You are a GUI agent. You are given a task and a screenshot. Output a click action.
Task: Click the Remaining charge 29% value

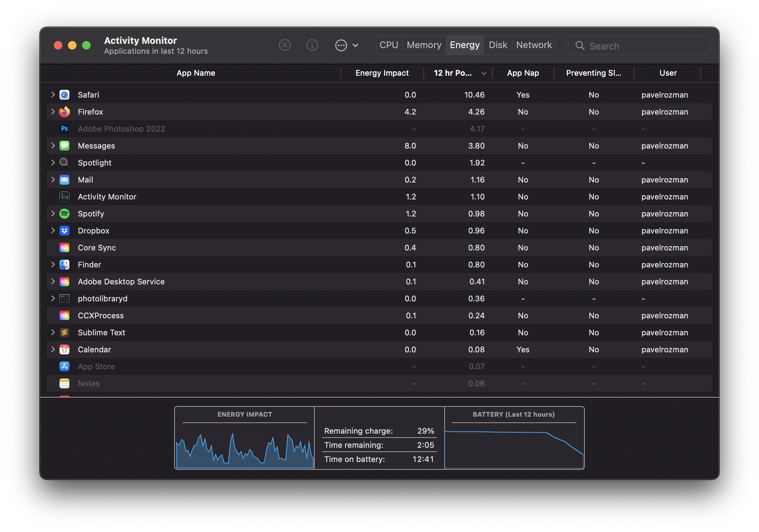click(x=426, y=431)
